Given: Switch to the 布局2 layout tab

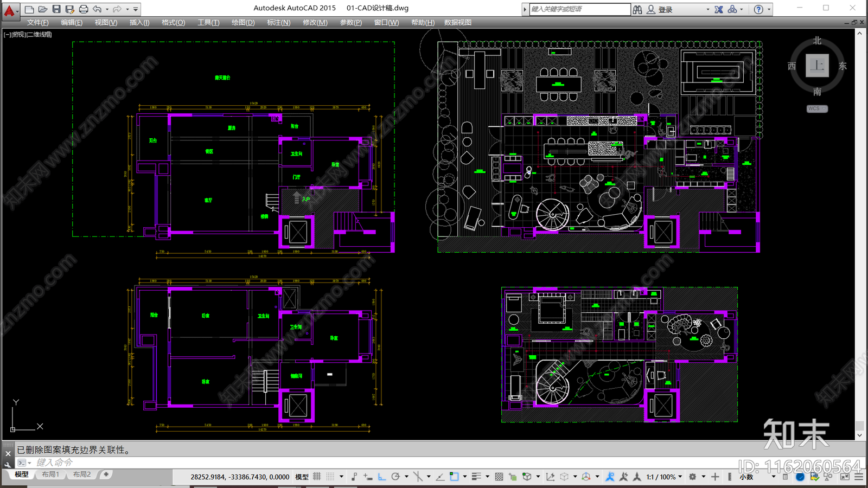Looking at the screenshot, I should [x=82, y=474].
